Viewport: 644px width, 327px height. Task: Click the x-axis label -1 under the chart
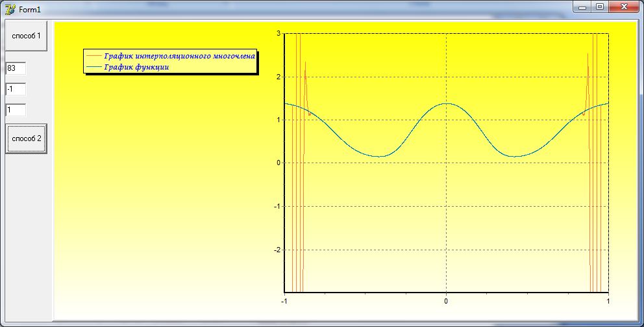pos(284,301)
